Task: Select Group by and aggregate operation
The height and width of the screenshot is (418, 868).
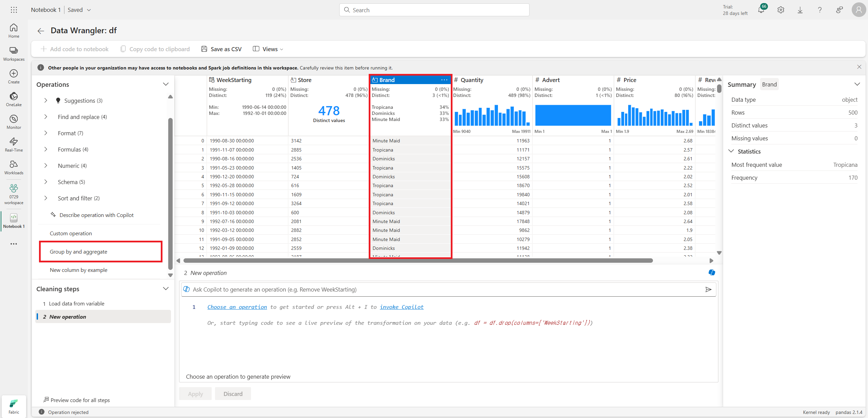Action: coord(78,252)
